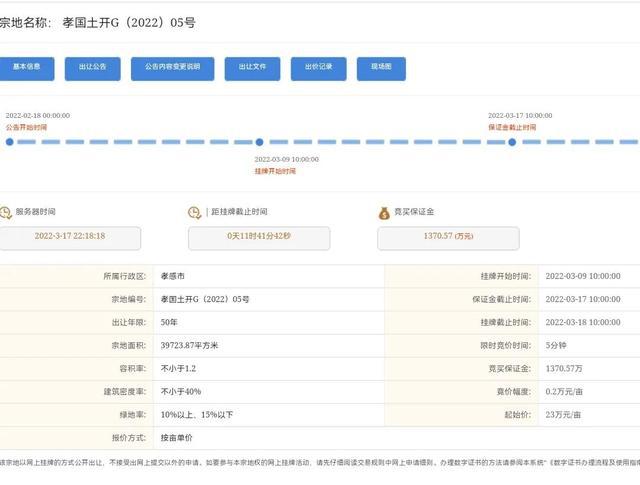Select the 保证金截止时间 timeline dot
This screenshot has width=640, height=485.
tap(512, 142)
